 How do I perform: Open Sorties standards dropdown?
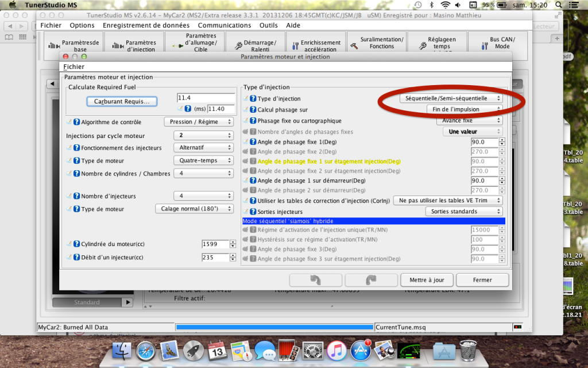tap(464, 212)
